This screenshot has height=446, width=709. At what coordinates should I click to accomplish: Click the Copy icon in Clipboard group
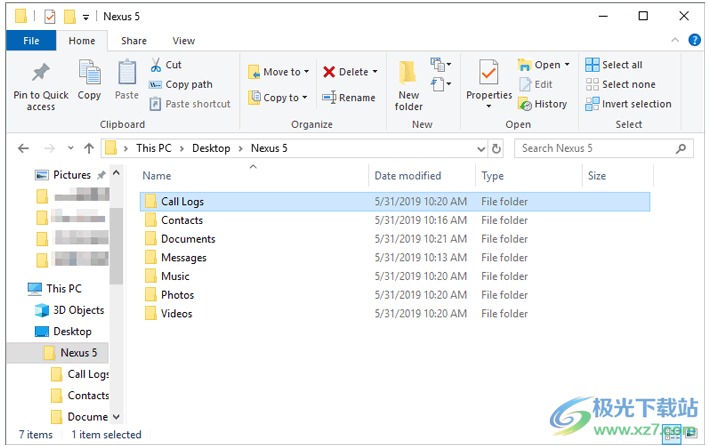click(x=90, y=74)
